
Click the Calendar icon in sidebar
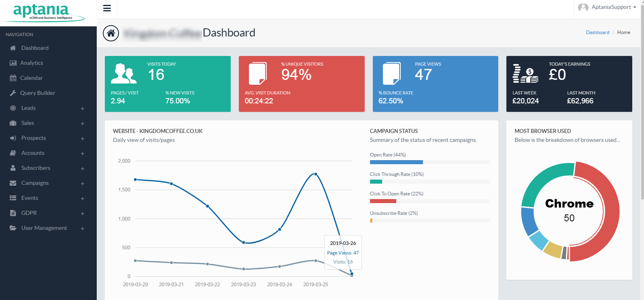pos(13,78)
